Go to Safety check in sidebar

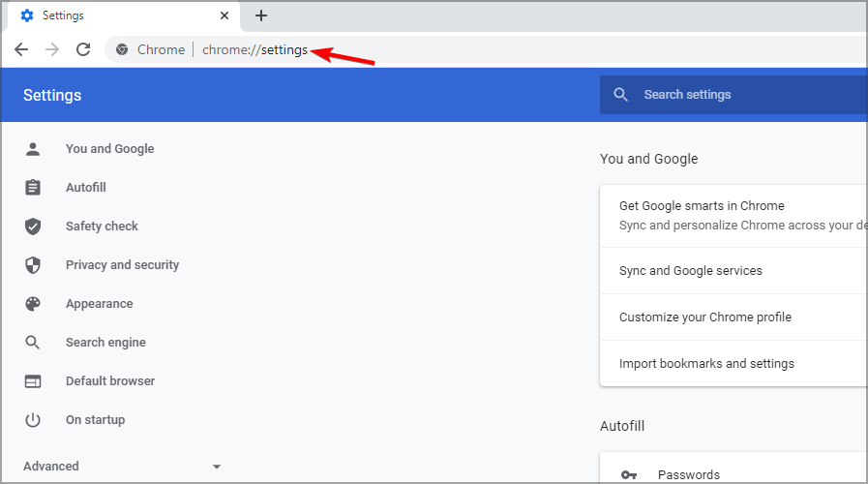pos(102,226)
